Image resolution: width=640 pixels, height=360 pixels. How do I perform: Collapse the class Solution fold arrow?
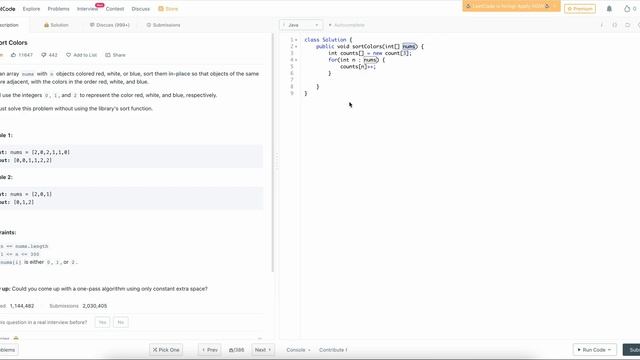(x=296, y=40)
